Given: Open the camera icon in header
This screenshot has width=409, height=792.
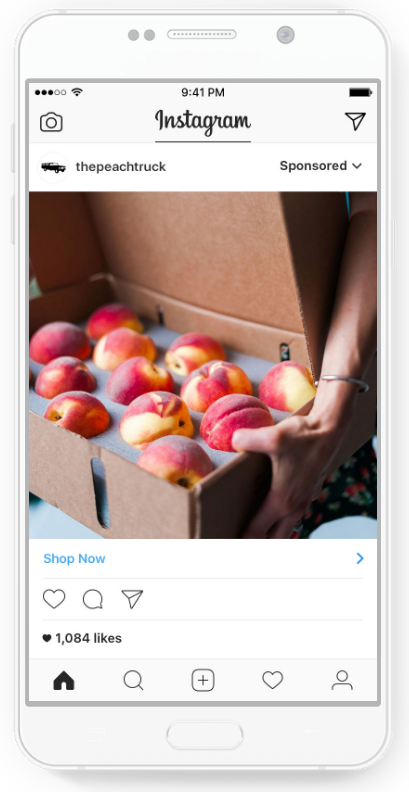Looking at the screenshot, I should point(51,122).
